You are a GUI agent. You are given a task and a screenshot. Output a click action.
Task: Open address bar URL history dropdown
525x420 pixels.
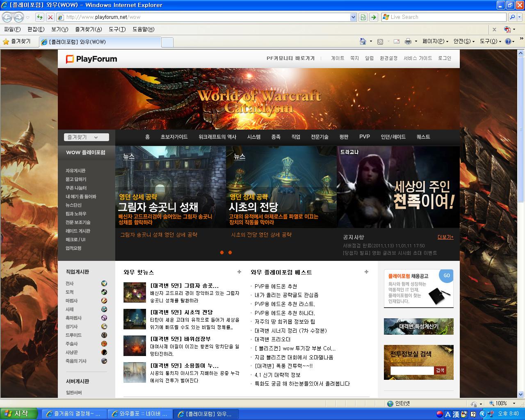[x=353, y=17]
